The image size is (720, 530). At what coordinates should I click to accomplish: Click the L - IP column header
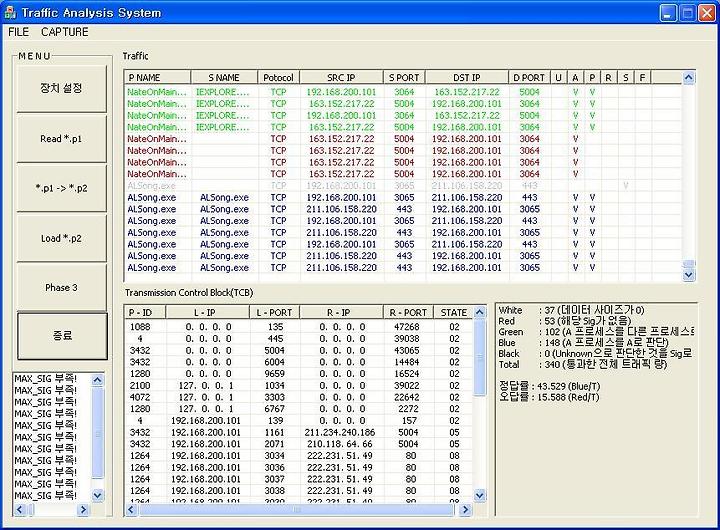pyautogui.click(x=208, y=312)
